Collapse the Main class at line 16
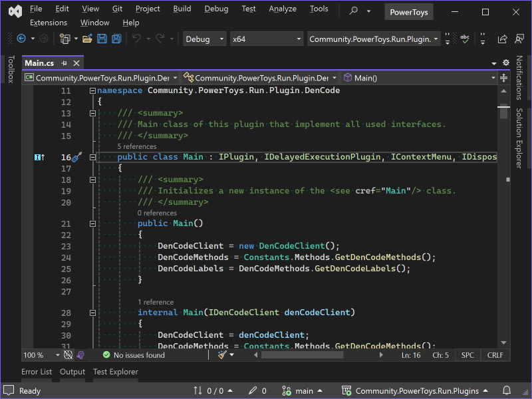 pos(93,158)
